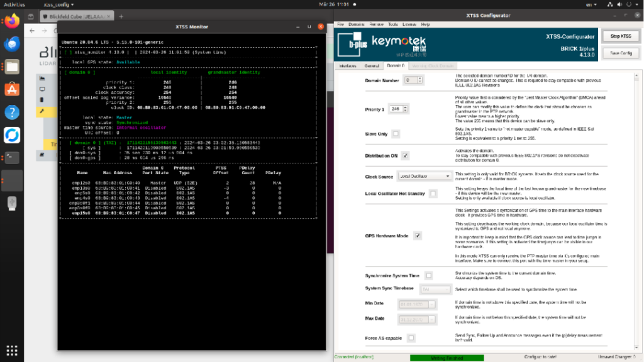Disable the GPS Hardware Mode checkbox

[x=418, y=236]
